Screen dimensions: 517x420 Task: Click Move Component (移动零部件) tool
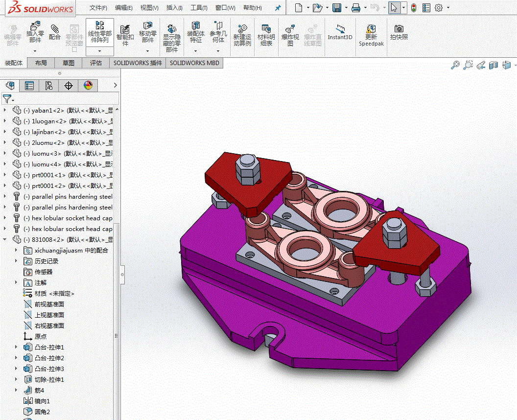[147, 32]
